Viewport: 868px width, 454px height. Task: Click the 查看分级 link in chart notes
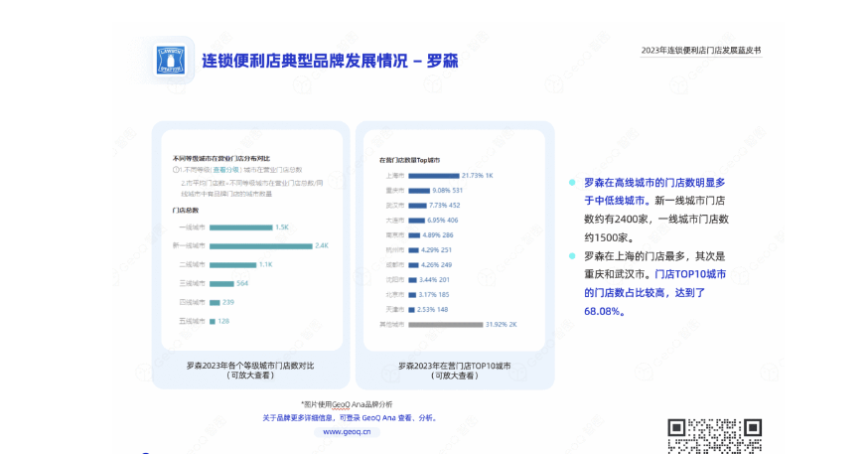tap(226, 170)
